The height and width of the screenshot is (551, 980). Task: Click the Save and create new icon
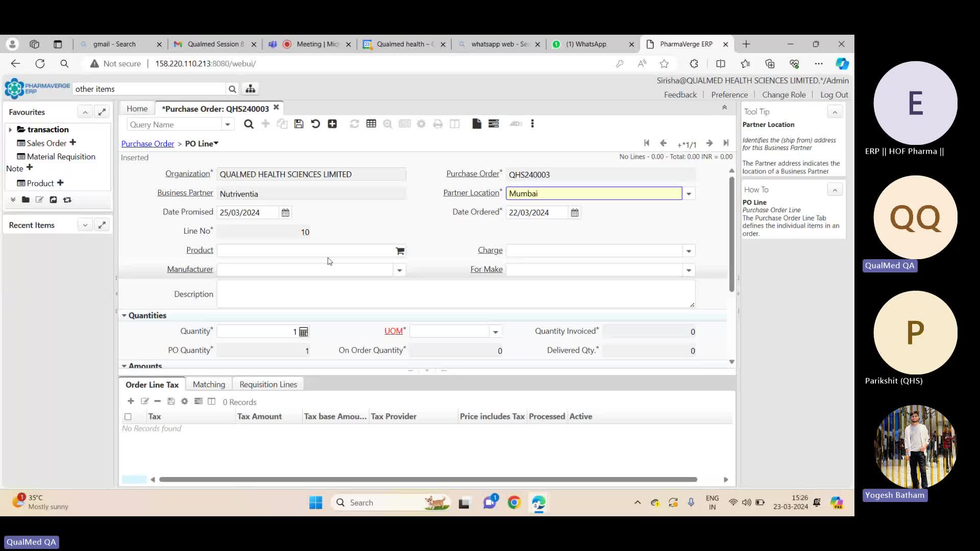pyautogui.click(x=332, y=124)
